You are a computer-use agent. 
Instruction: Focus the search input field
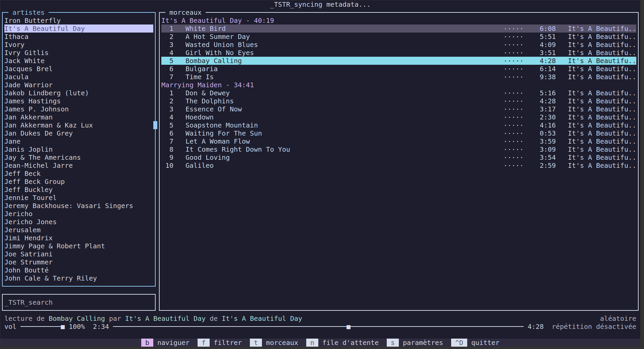coord(79,302)
